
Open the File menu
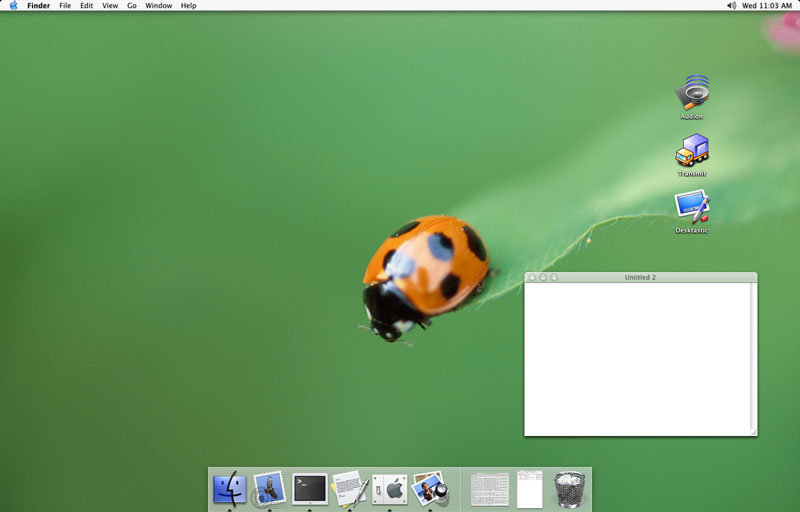point(65,6)
